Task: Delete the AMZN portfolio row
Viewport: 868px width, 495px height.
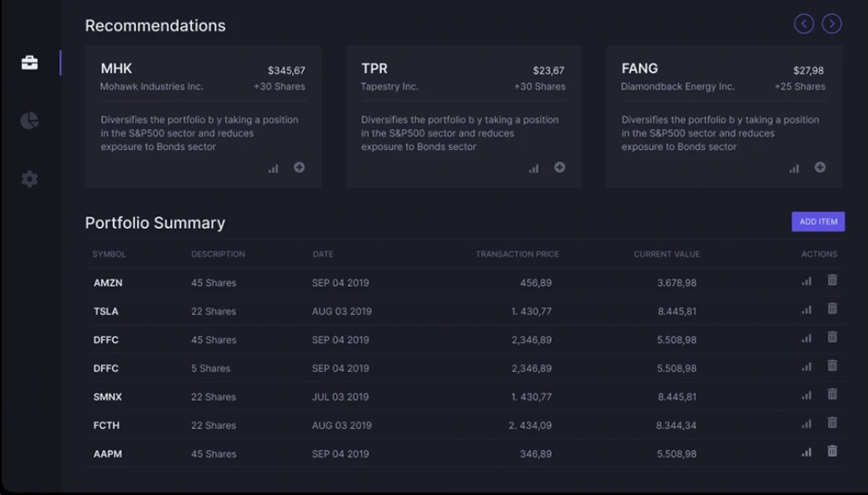Action: pyautogui.click(x=832, y=281)
